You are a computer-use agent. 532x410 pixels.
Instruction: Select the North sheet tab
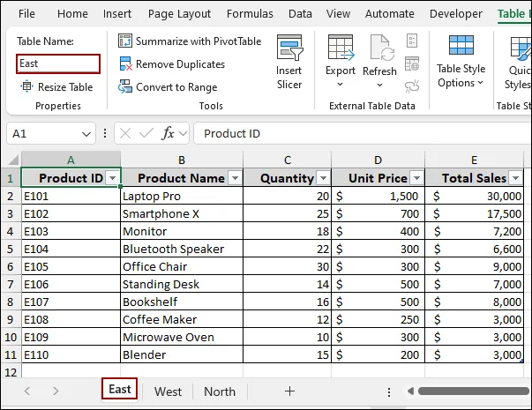(220, 391)
